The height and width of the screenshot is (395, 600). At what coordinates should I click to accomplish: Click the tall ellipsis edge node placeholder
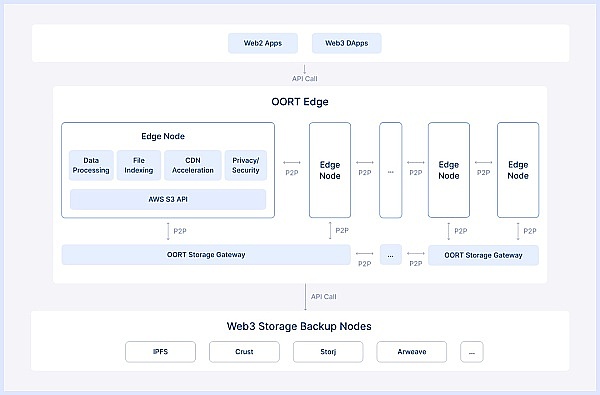pos(391,170)
